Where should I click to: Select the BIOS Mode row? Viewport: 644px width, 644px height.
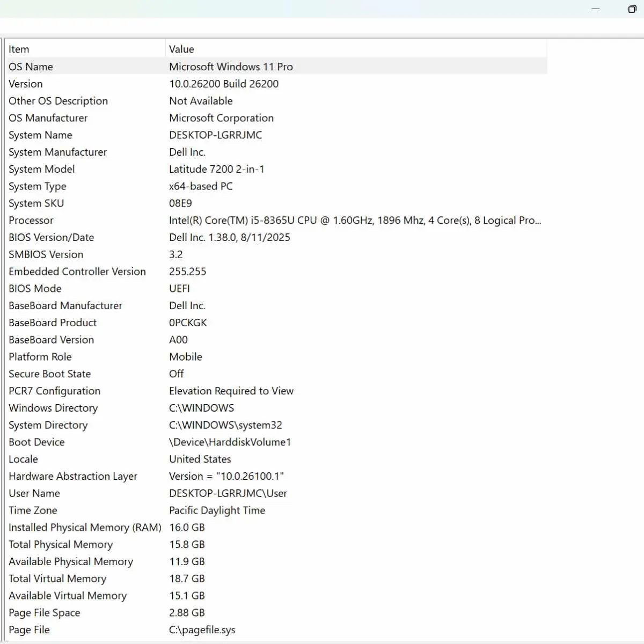(x=276, y=289)
